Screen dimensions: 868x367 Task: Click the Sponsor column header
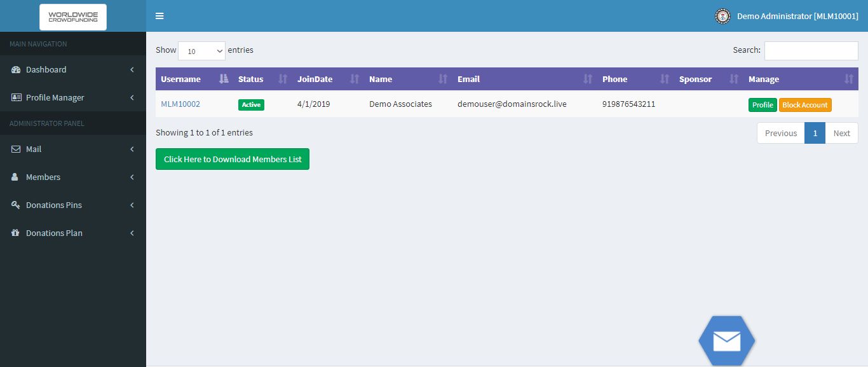pos(709,79)
